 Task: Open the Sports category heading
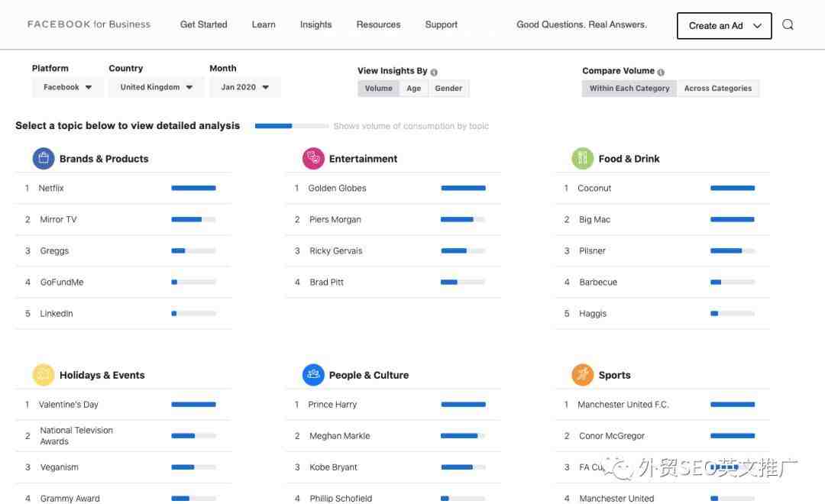point(614,375)
